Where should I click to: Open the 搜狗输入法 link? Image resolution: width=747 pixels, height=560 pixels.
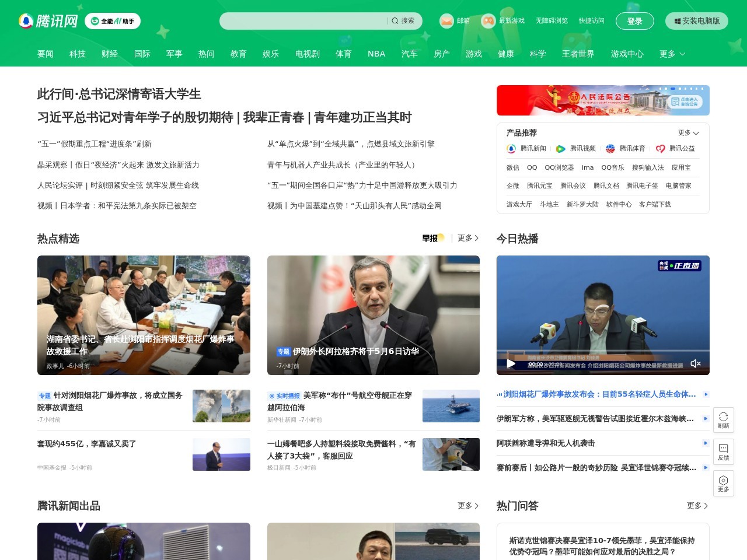point(648,167)
